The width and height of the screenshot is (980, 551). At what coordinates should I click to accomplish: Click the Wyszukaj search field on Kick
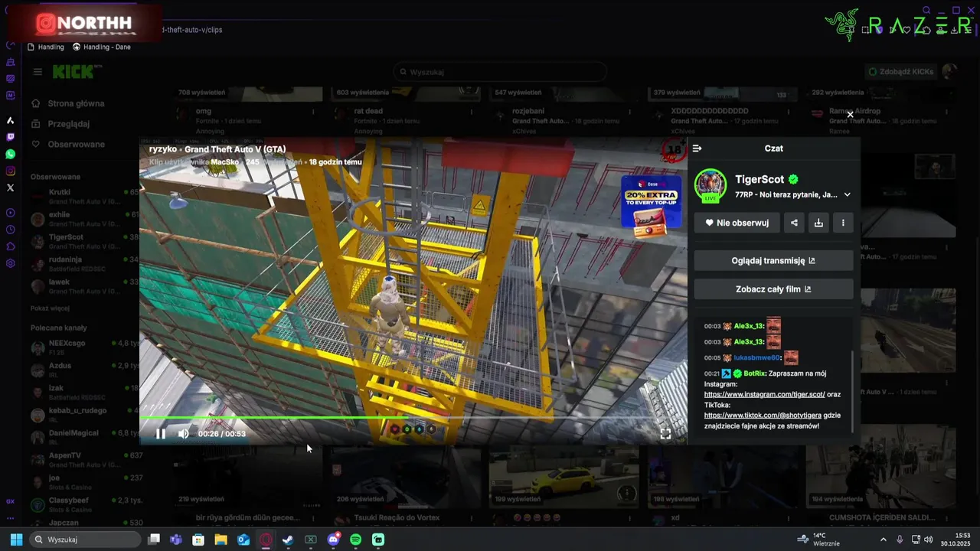pos(500,72)
